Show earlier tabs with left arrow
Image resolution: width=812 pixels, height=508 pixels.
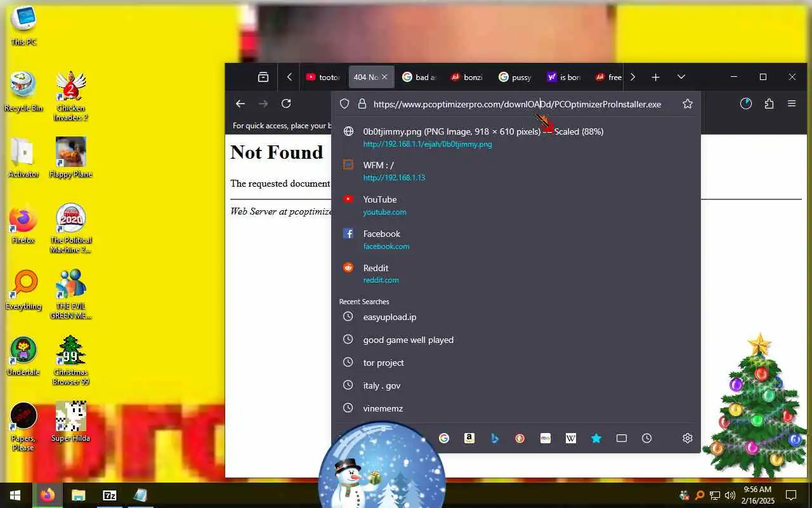point(289,77)
